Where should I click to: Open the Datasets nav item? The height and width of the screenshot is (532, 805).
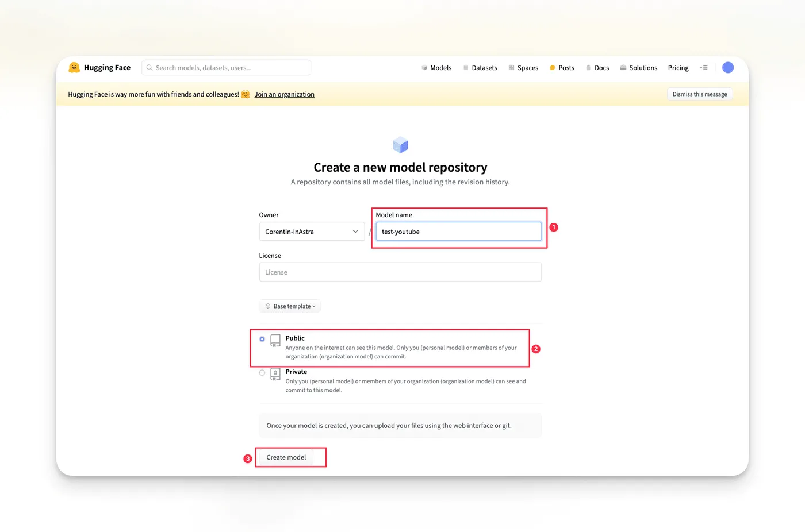(480, 68)
